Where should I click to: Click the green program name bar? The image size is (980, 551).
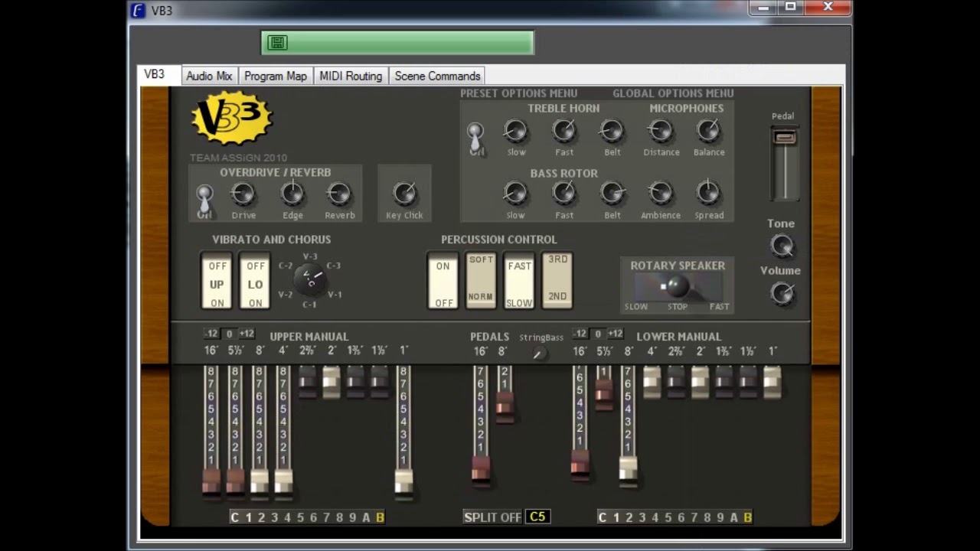point(397,43)
